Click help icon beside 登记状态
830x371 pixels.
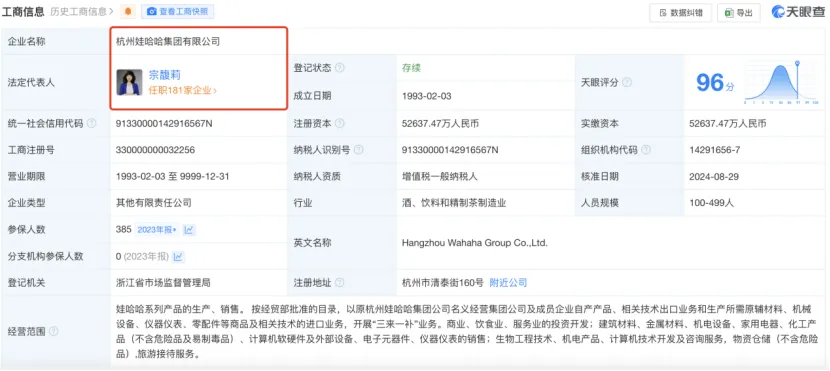coord(340,68)
